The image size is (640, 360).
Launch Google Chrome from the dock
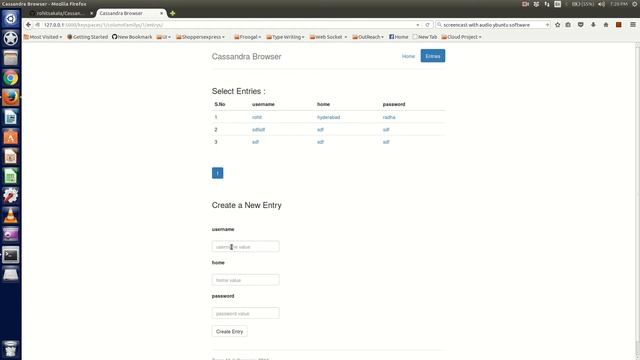coord(11,78)
